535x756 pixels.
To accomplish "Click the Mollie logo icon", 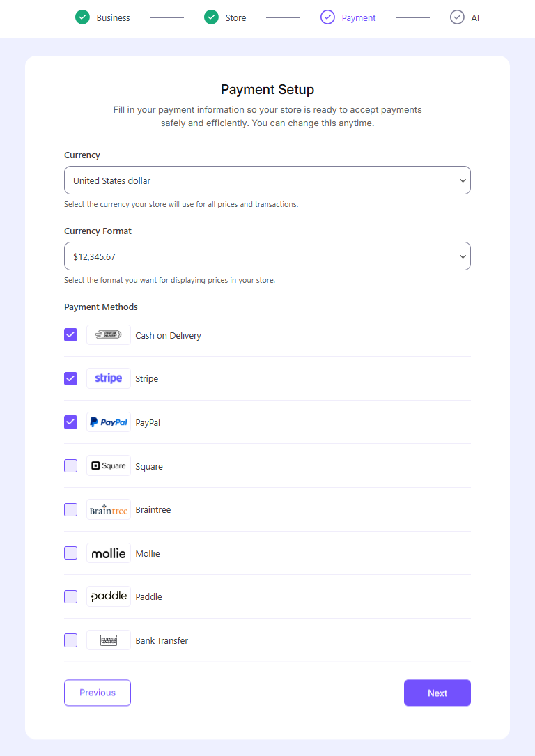I will point(109,553).
